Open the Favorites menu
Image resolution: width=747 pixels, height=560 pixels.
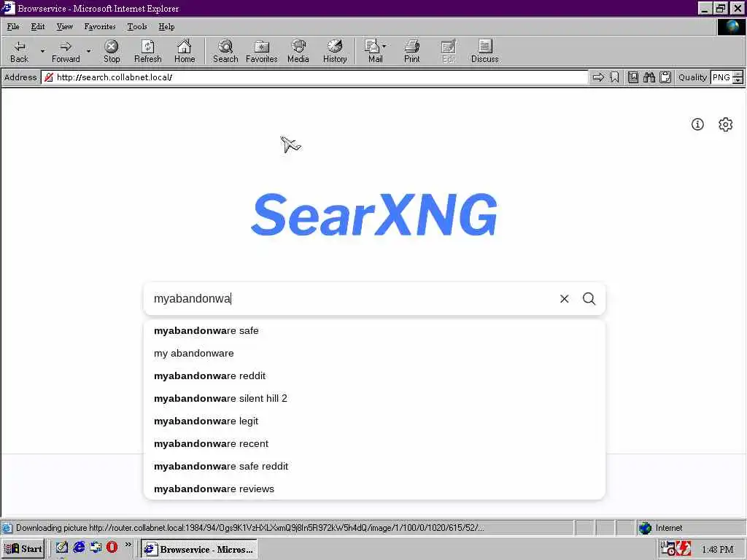pyautogui.click(x=99, y=27)
